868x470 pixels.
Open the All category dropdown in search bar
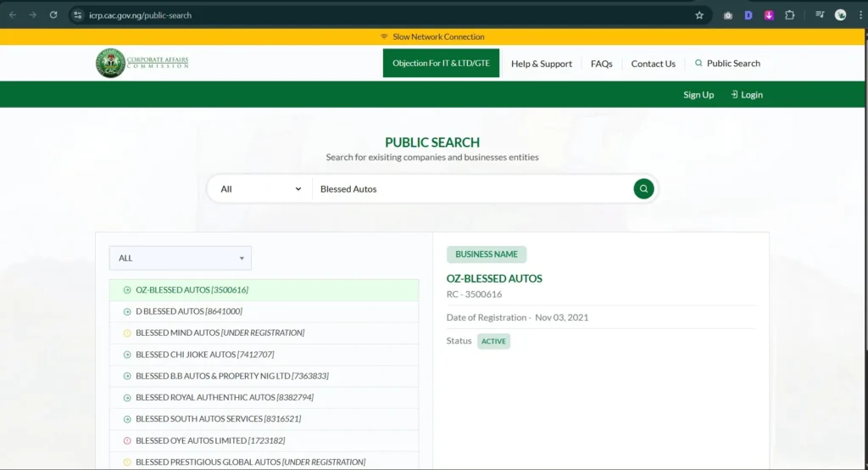coord(260,189)
